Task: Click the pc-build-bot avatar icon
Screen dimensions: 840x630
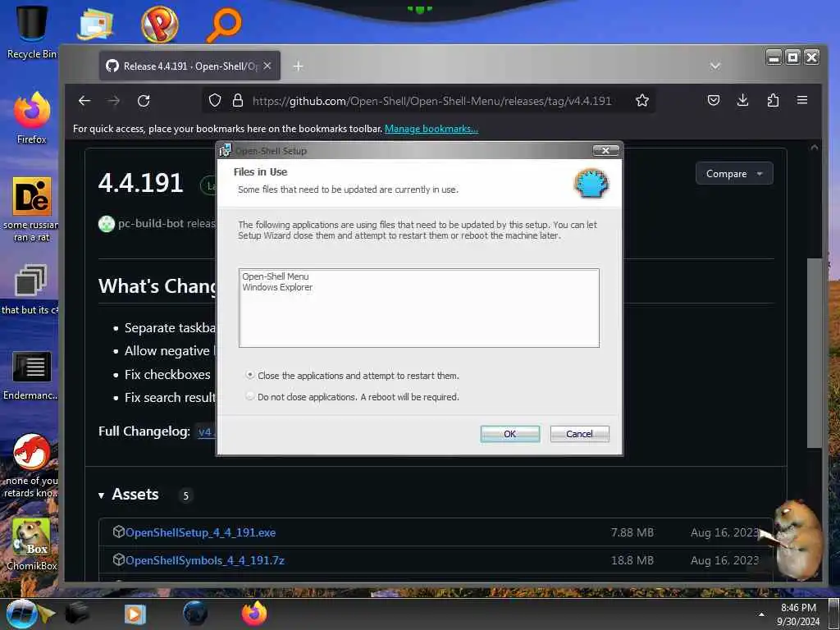Action: (x=107, y=223)
